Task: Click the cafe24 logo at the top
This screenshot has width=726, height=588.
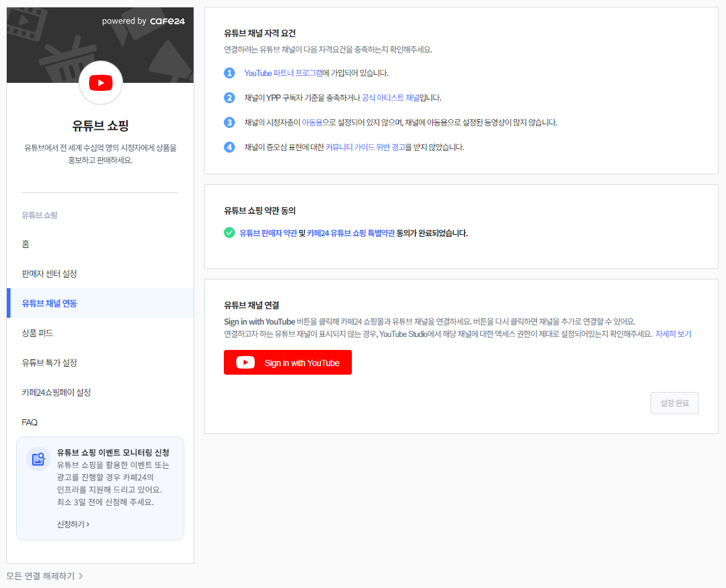Action: point(167,21)
